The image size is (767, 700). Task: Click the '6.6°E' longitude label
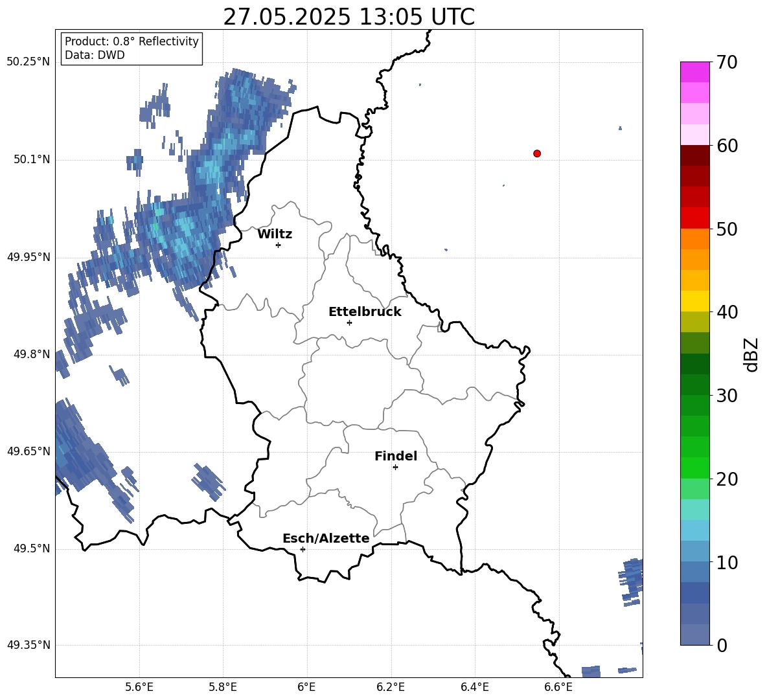pos(558,687)
